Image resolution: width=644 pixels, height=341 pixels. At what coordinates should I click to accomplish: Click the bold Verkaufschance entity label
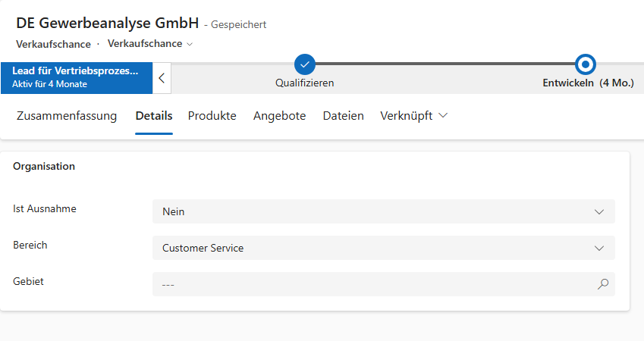53,44
